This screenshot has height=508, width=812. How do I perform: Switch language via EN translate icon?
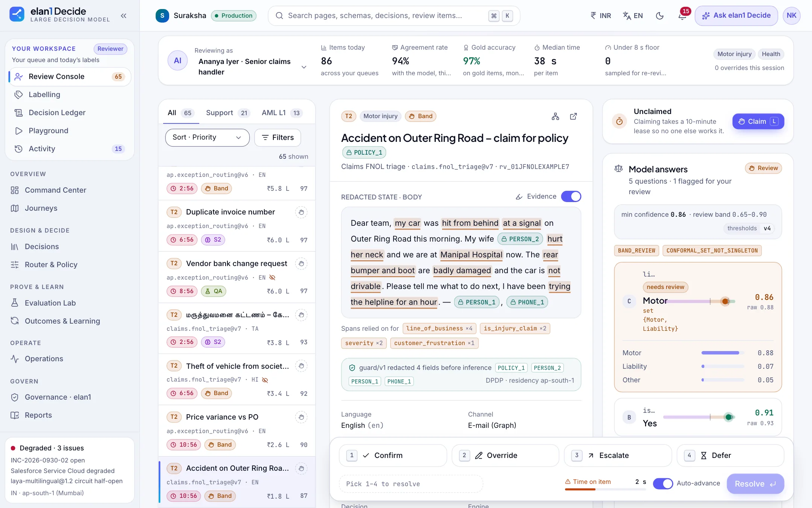tap(633, 16)
